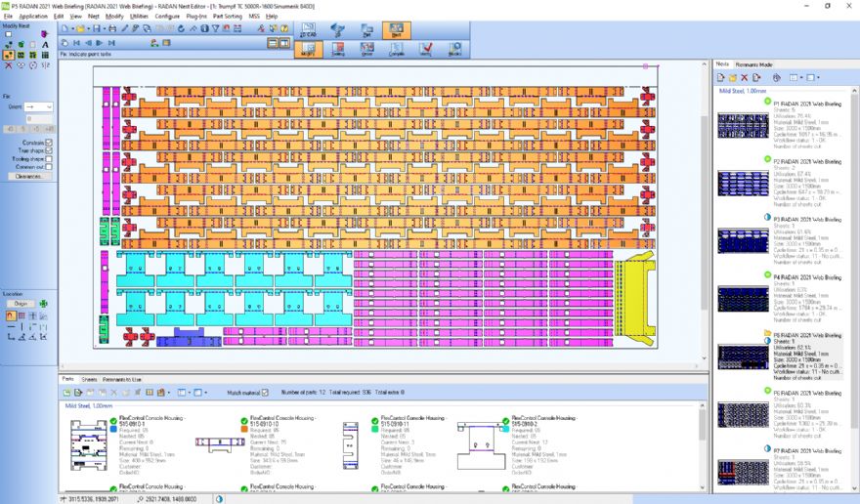Open the Utilities menu
The image size is (860, 504).
(x=139, y=17)
